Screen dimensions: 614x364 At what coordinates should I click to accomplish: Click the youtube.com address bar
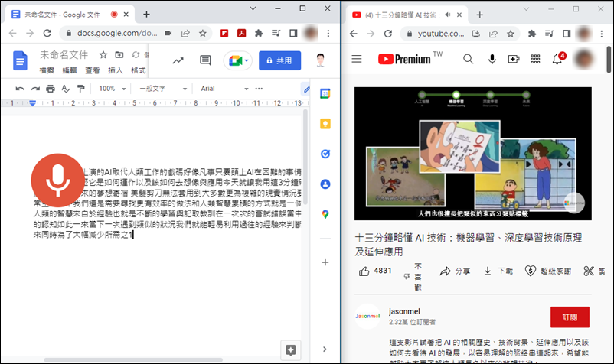tap(441, 34)
